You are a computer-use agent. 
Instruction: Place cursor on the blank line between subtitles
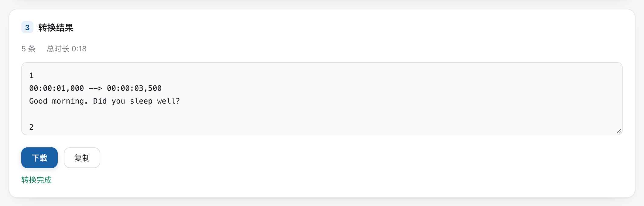(322, 114)
